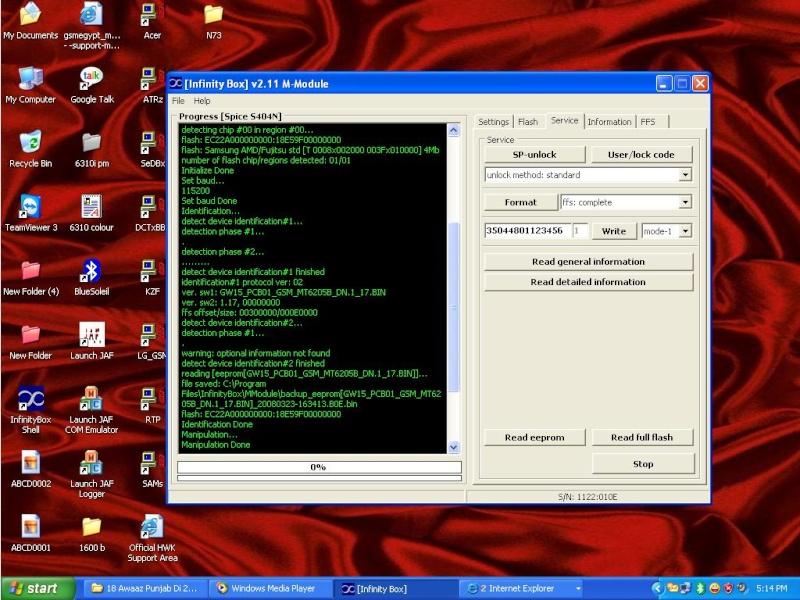Select the SAMs desktop shortcut
This screenshot has width=800, height=600.
coord(152,469)
